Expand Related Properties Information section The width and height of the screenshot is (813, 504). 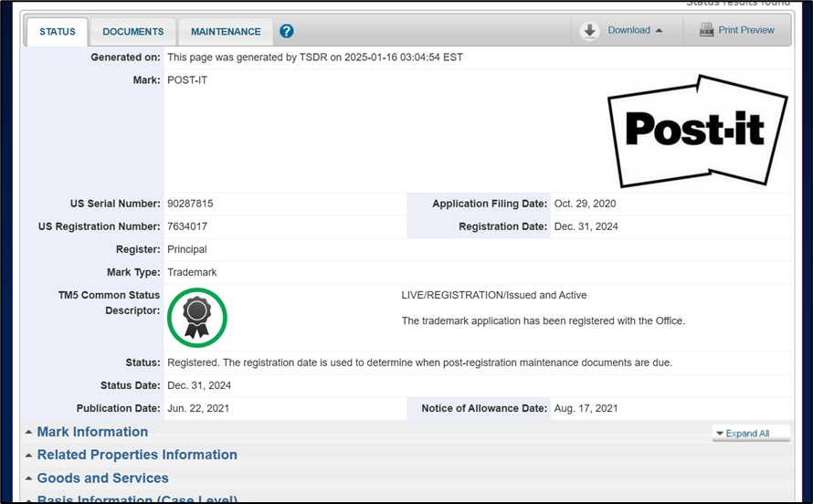click(137, 455)
